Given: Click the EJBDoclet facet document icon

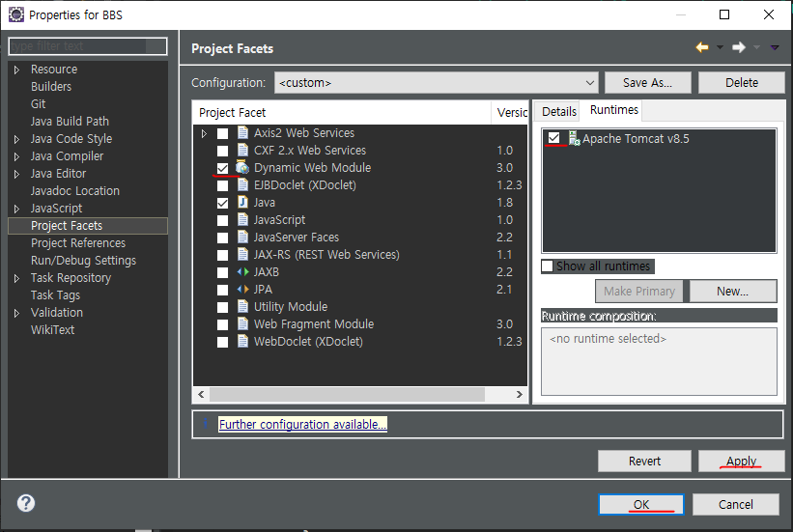Looking at the screenshot, I should (x=242, y=185).
